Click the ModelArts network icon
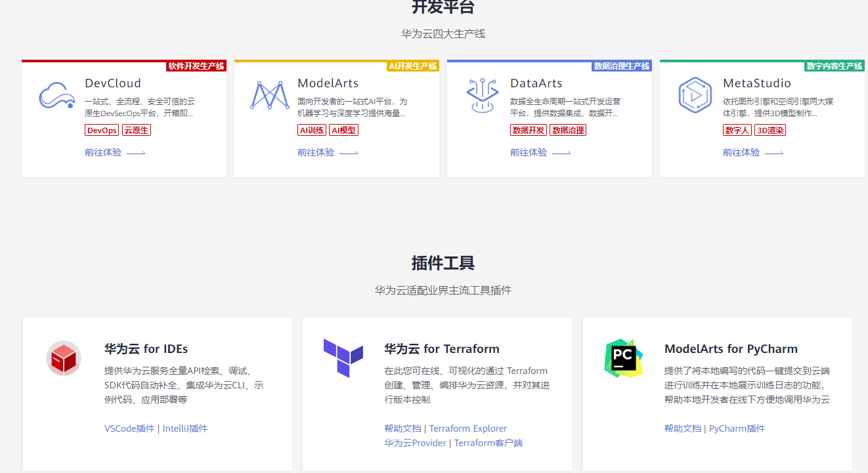The image size is (868, 473). coord(270,95)
